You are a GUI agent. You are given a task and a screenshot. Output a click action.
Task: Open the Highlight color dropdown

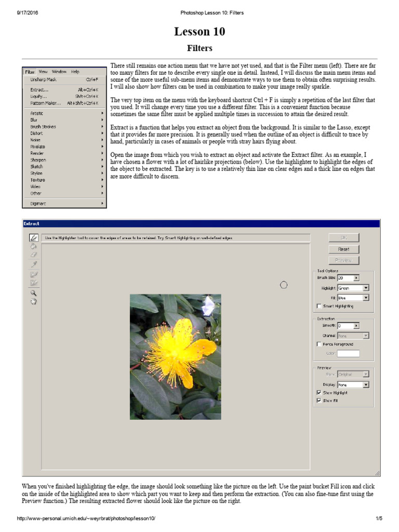click(x=366, y=288)
